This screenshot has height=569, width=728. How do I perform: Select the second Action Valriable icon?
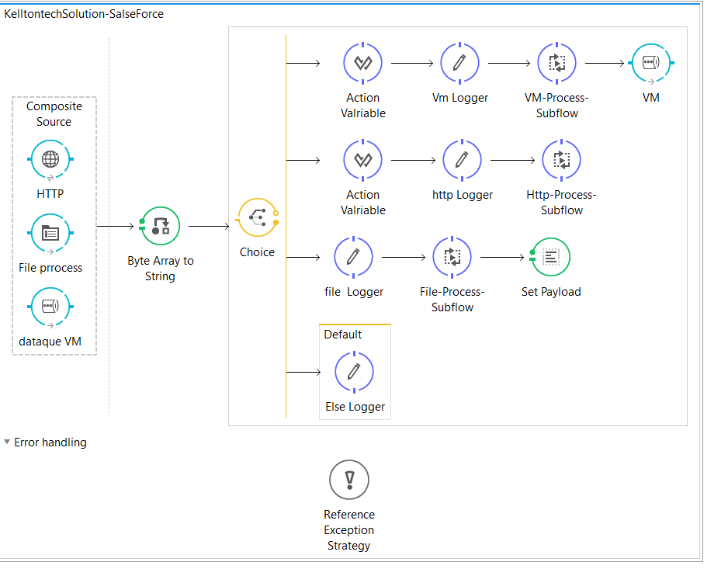363,160
